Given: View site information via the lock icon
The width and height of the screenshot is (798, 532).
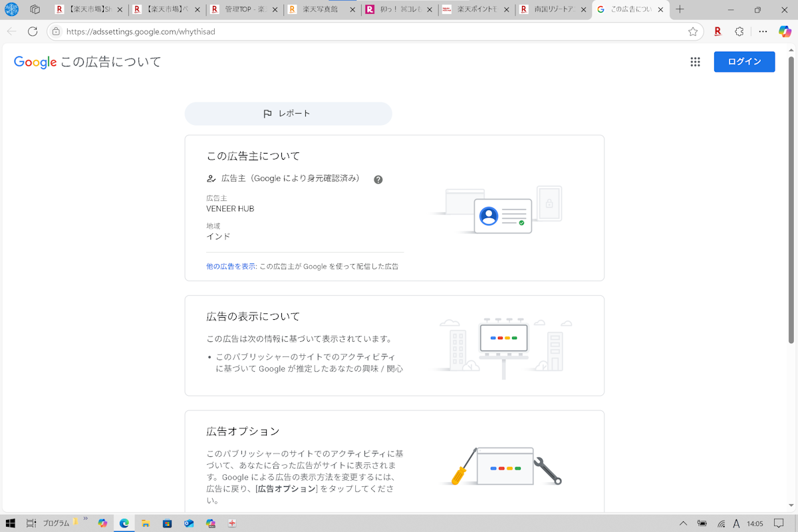Looking at the screenshot, I should (56, 31).
